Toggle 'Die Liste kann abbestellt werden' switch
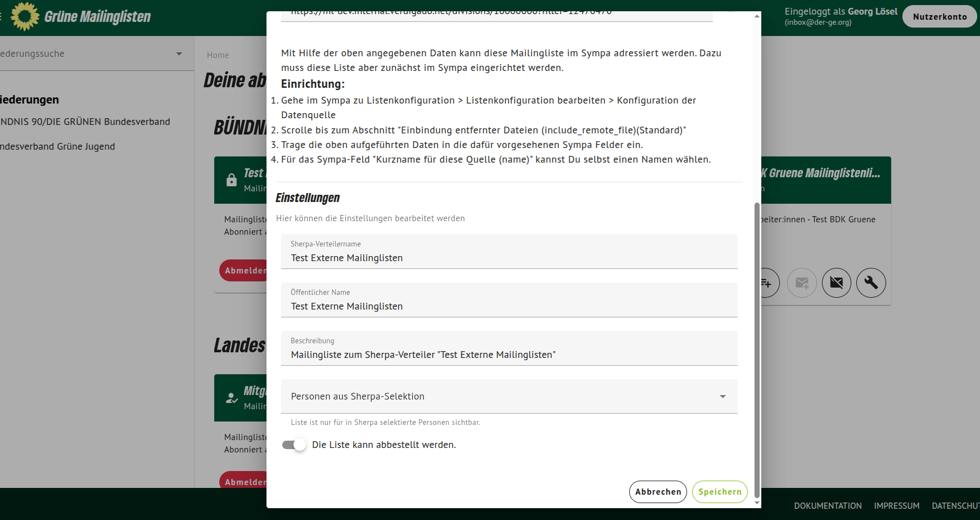This screenshot has height=520, width=980. 294,445
